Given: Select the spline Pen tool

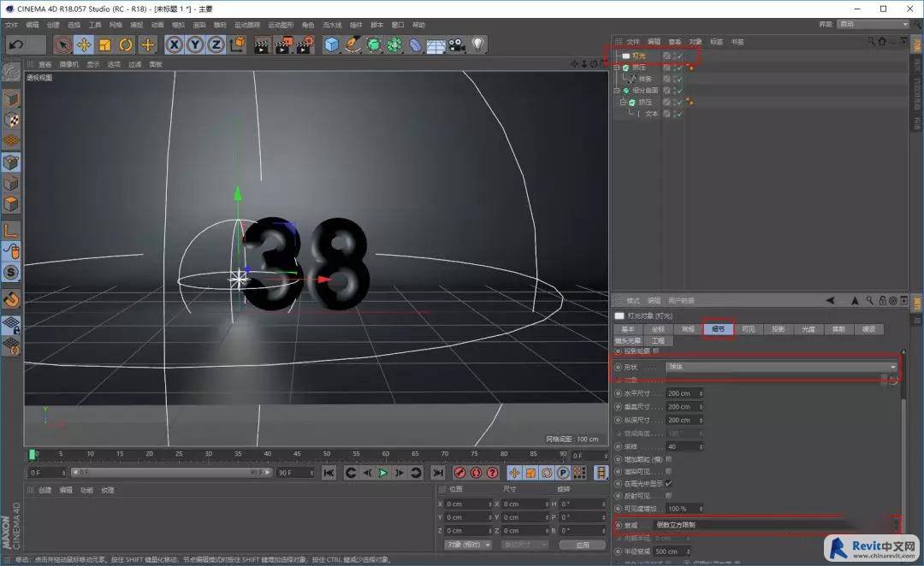Looking at the screenshot, I should click(353, 44).
